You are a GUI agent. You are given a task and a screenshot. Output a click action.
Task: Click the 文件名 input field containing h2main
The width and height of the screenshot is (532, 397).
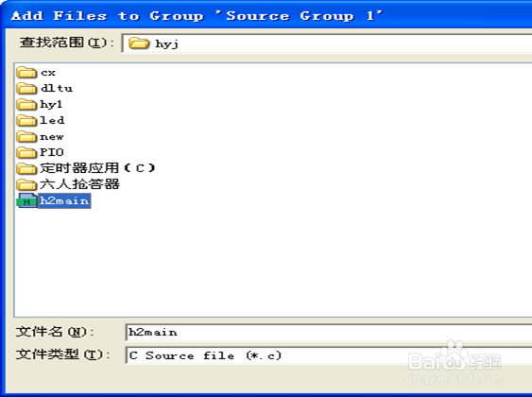pyautogui.click(x=329, y=332)
